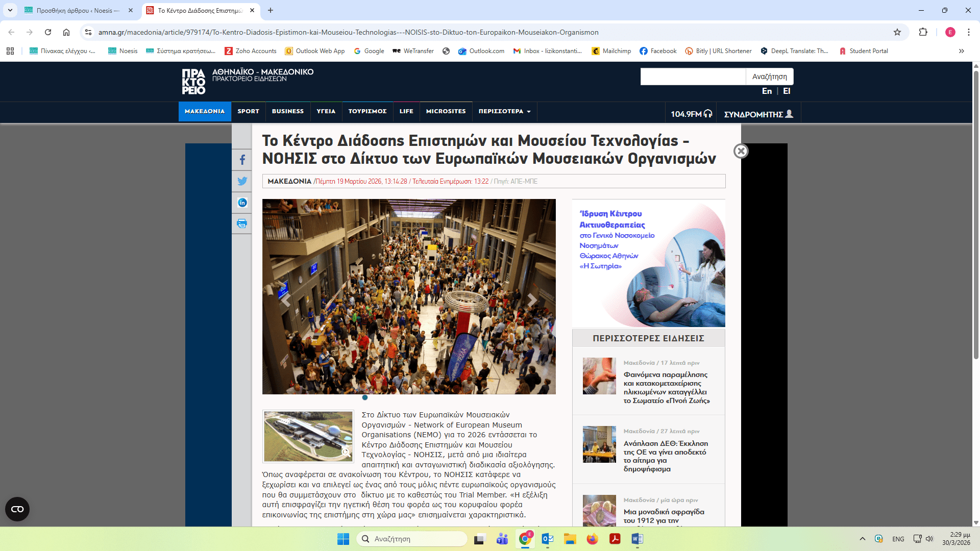Expand the ΠΕΡΙΣΣΟΤΕΡΑ dropdown menu
The height and width of the screenshot is (551, 980).
coord(504,111)
